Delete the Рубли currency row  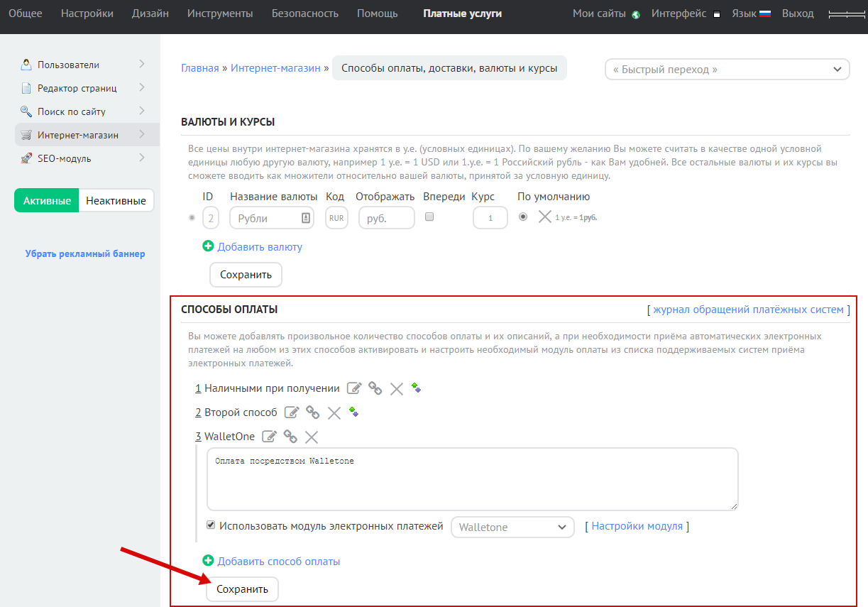coord(544,217)
